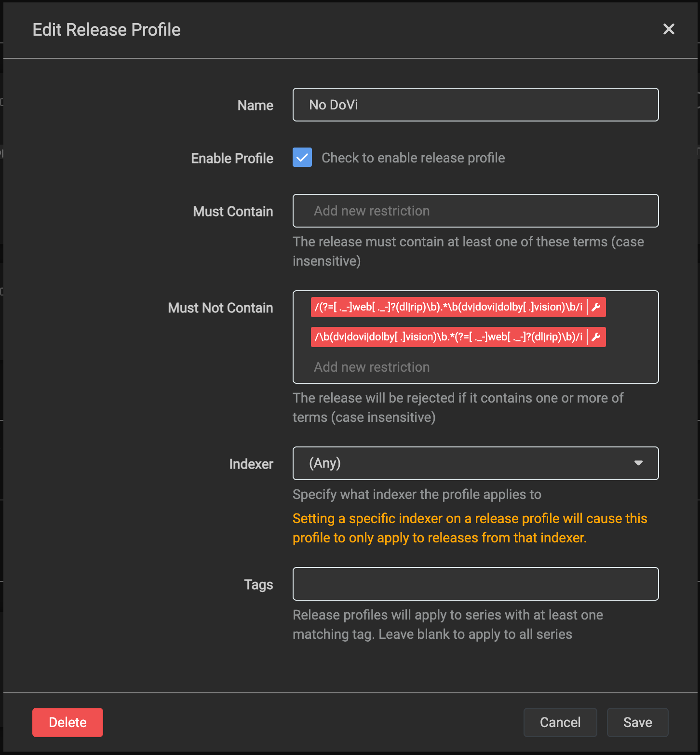Open the Indexer (Any) dropdown
Screen dimensions: 700x755
[475, 463]
